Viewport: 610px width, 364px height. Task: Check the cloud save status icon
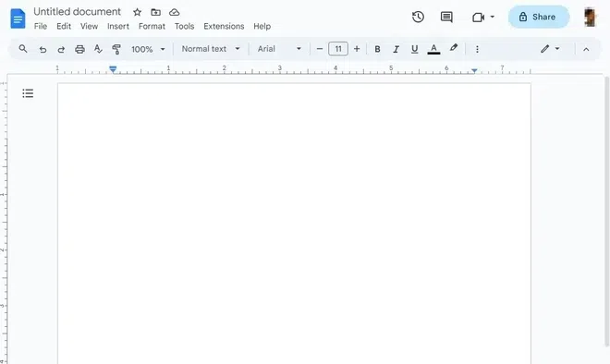coord(175,12)
